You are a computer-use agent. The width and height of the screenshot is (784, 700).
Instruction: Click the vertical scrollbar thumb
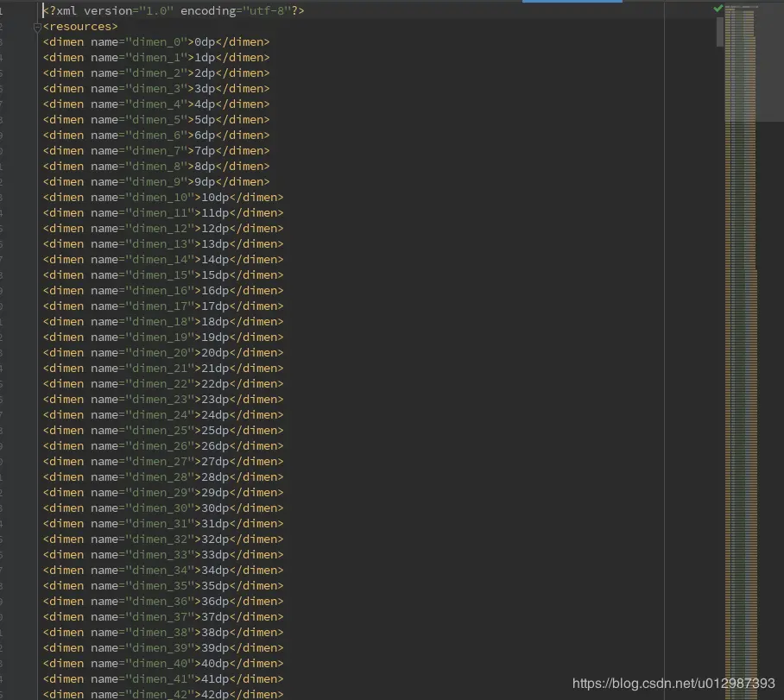pos(720,32)
